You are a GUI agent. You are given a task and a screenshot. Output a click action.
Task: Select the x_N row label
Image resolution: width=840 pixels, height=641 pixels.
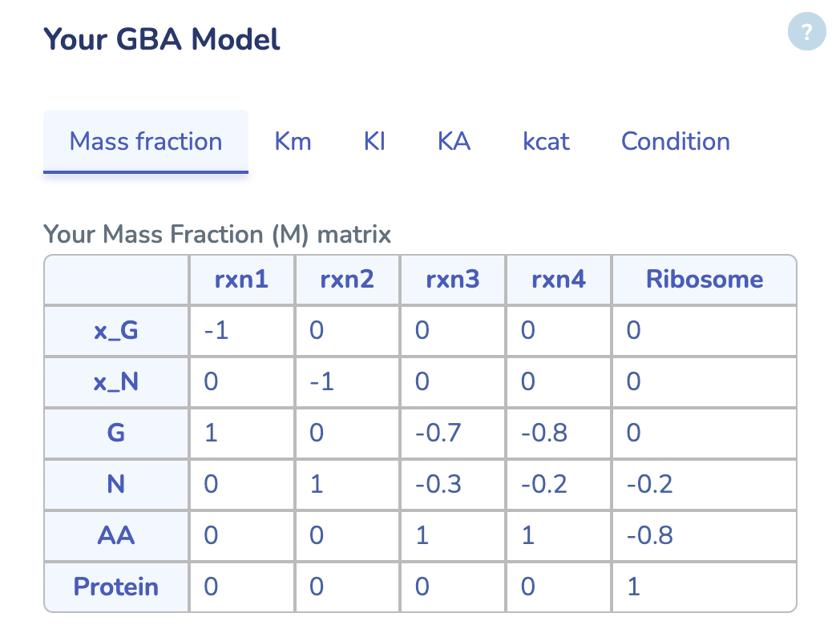pyautogui.click(x=115, y=381)
